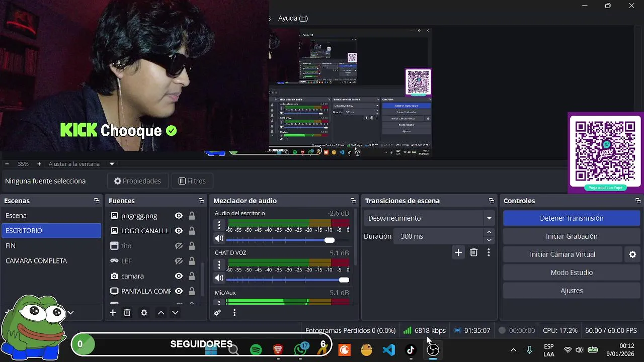Move source up with the up arrow

161,313
